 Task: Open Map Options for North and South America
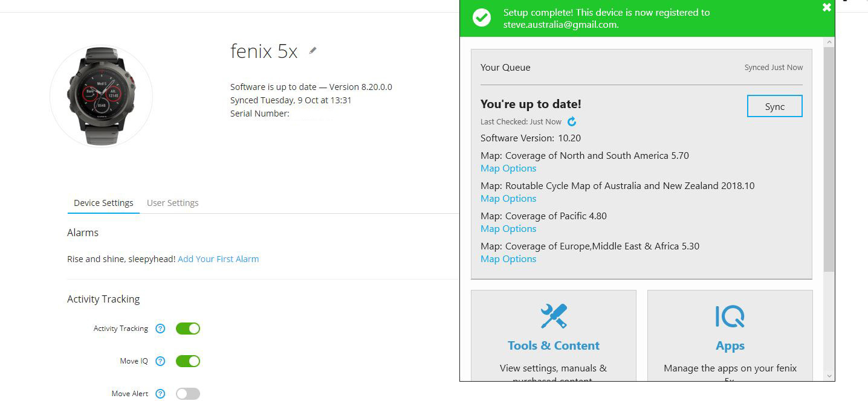pos(508,168)
